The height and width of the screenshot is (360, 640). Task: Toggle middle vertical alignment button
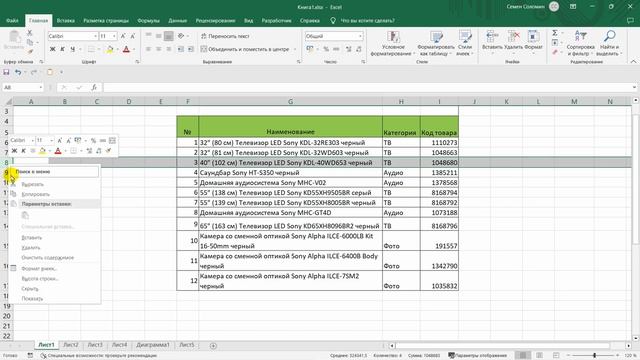158,36
